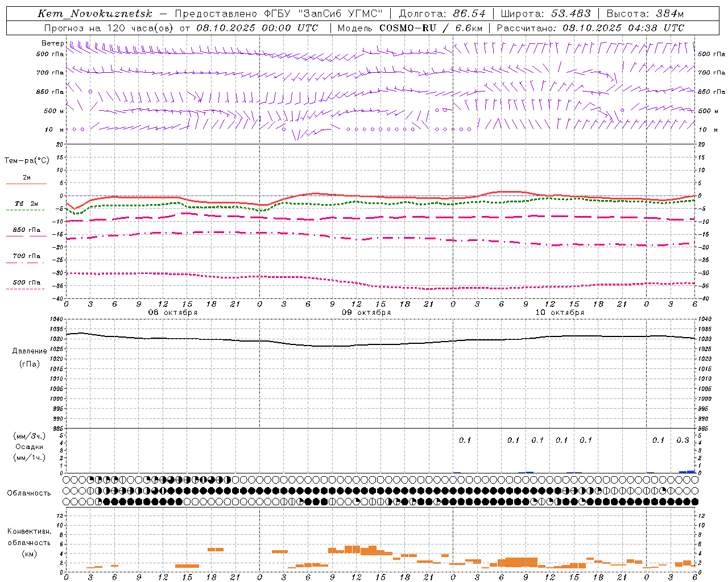Click the 'Ветер' wind panel label
The image size is (728, 582).
click(x=52, y=43)
